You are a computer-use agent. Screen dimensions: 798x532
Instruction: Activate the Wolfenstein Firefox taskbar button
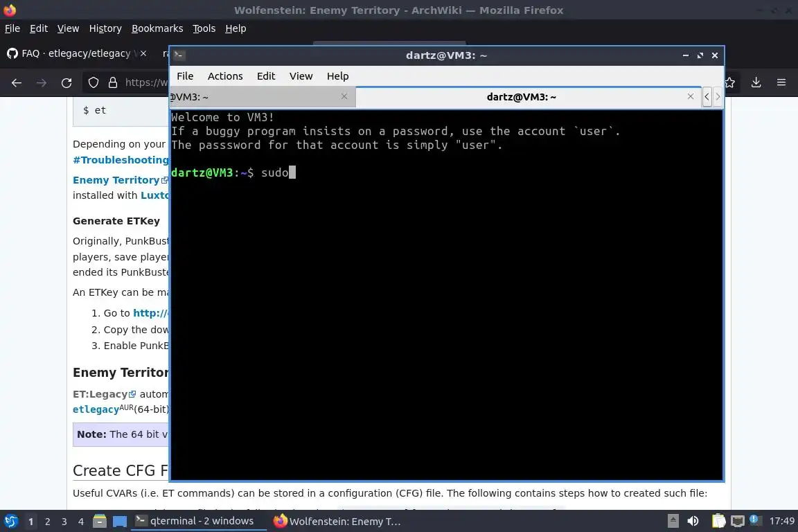[337, 521]
